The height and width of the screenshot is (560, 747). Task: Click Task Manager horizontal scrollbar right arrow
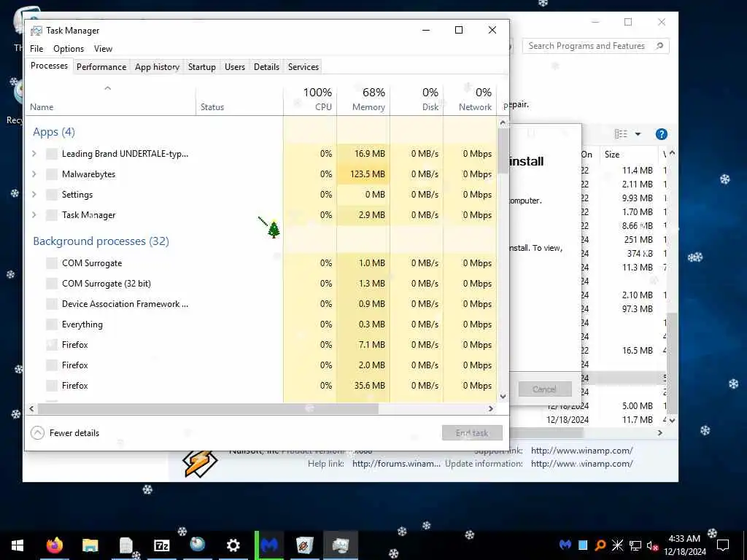(x=491, y=408)
